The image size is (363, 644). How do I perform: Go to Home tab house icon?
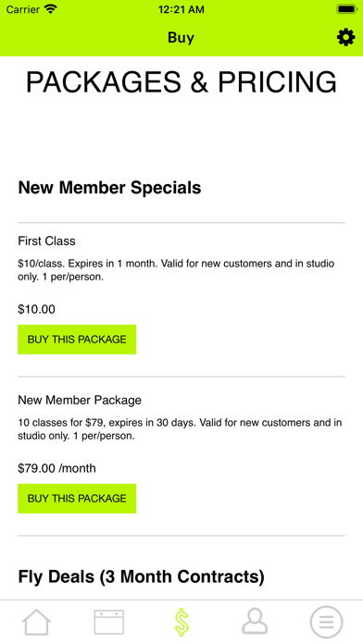[x=36, y=622]
